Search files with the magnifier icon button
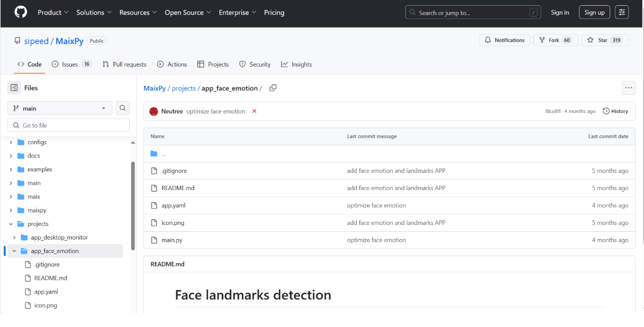This screenshot has height=327, width=644. click(123, 108)
